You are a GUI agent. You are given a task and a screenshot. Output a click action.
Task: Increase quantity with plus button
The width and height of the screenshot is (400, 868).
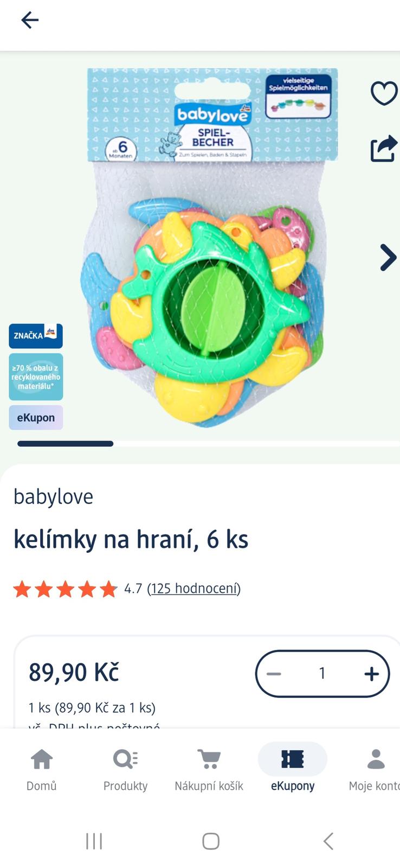click(x=371, y=674)
